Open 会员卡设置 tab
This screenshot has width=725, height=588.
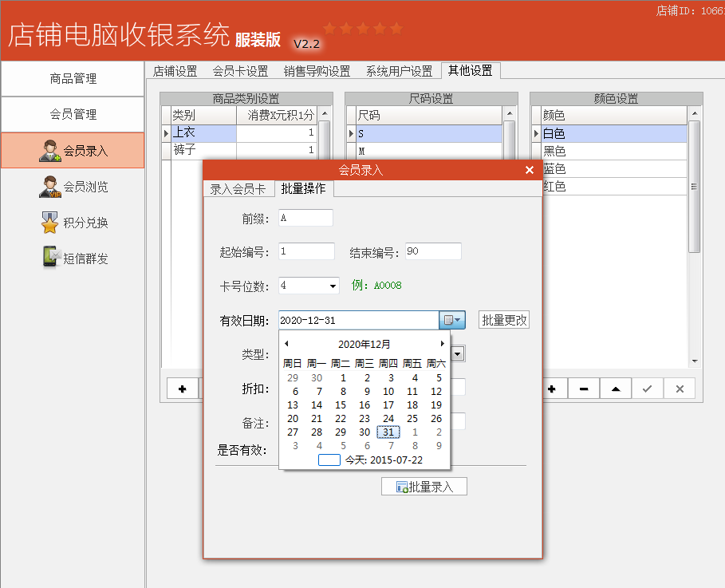240,71
